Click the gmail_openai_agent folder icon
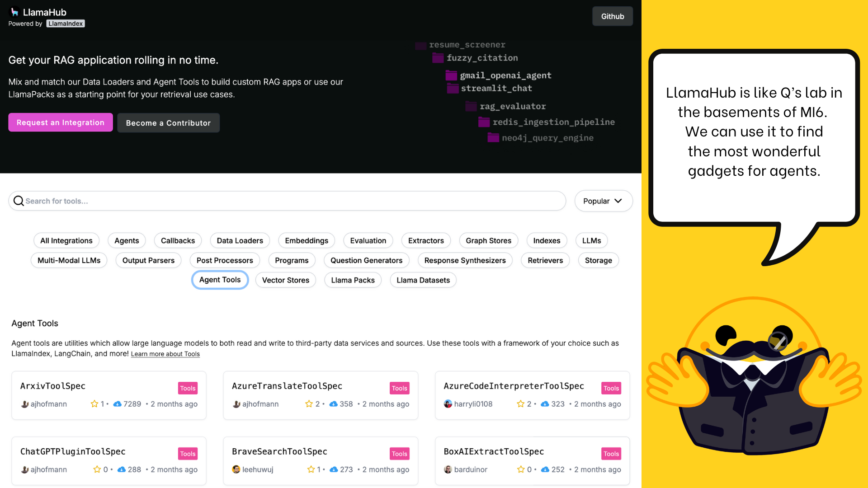 coord(451,75)
